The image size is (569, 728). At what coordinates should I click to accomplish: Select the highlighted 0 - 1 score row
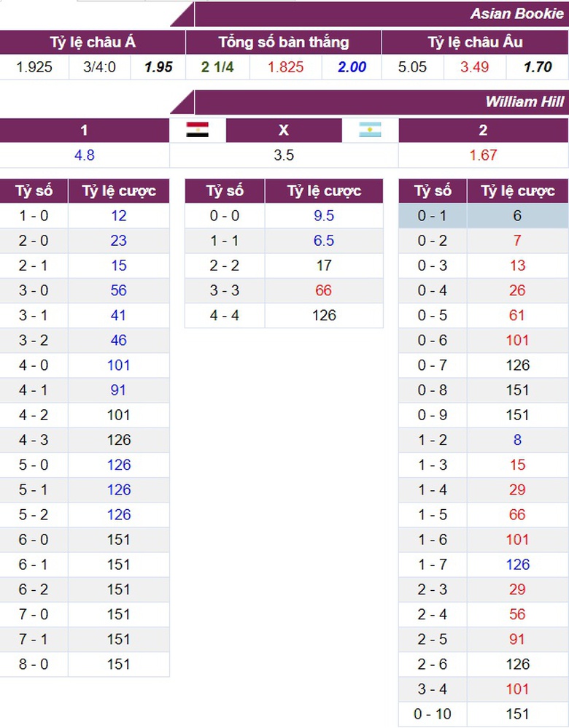(x=433, y=216)
